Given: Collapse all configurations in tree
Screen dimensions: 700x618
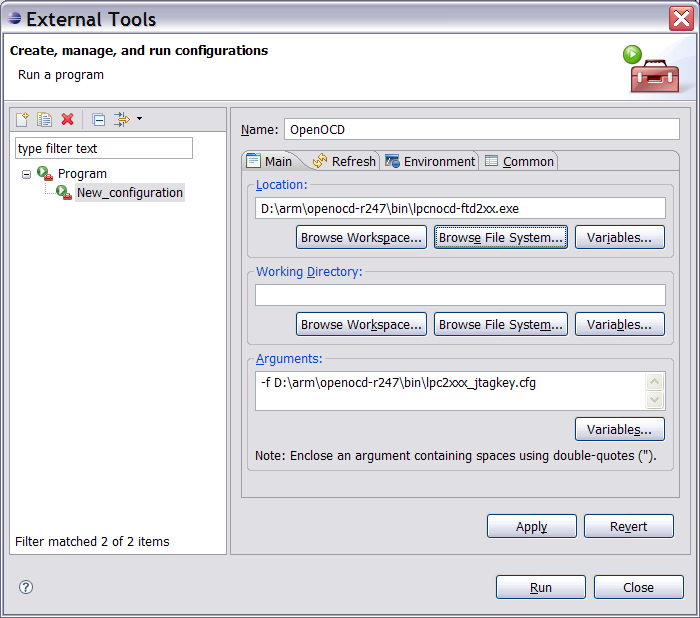Looking at the screenshot, I should click(99, 120).
